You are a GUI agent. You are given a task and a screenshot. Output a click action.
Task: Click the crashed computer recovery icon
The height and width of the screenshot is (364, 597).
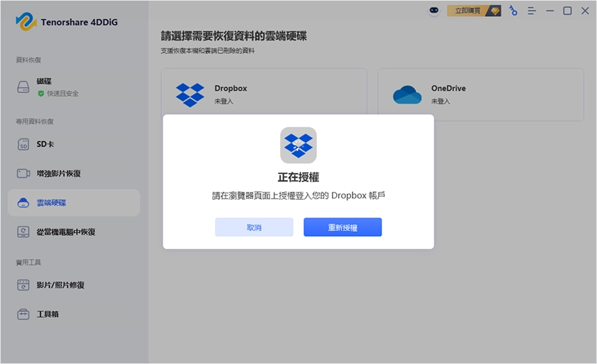pyautogui.click(x=23, y=232)
